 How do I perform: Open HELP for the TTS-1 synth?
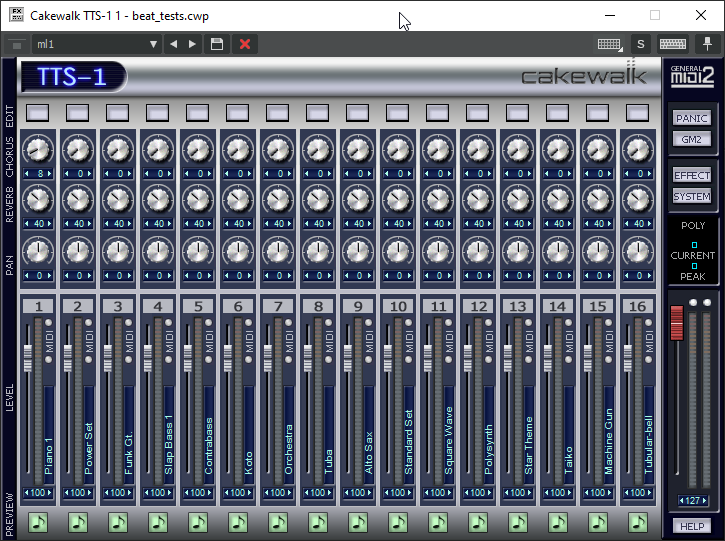coord(692,526)
